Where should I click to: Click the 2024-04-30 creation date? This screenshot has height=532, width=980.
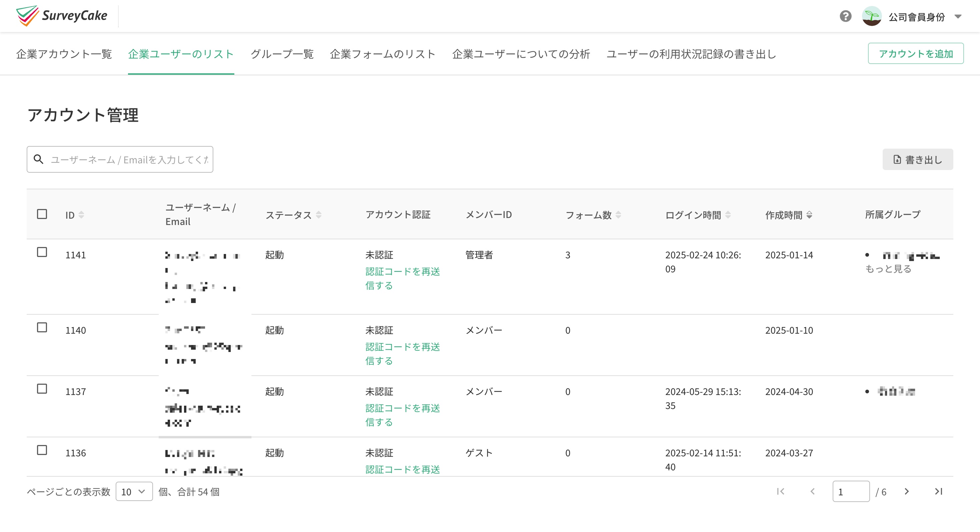coord(789,392)
